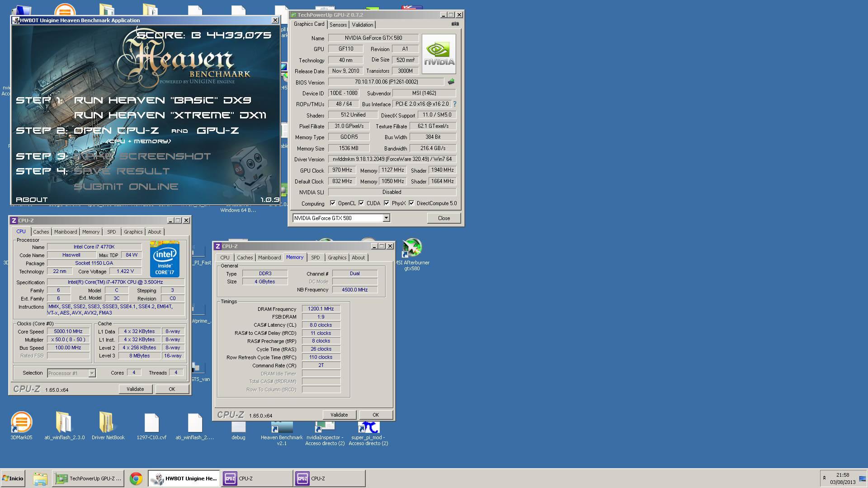Screen dimensions: 868x488
Task: Click the Inicio start button
Action: [x=13, y=479]
